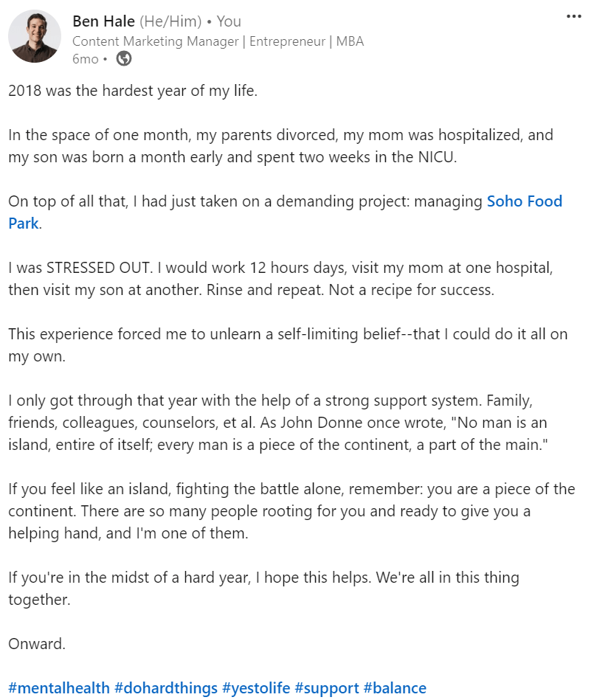Open the three-dot post options menu
The width and height of the screenshot is (594, 700).
pos(573,17)
